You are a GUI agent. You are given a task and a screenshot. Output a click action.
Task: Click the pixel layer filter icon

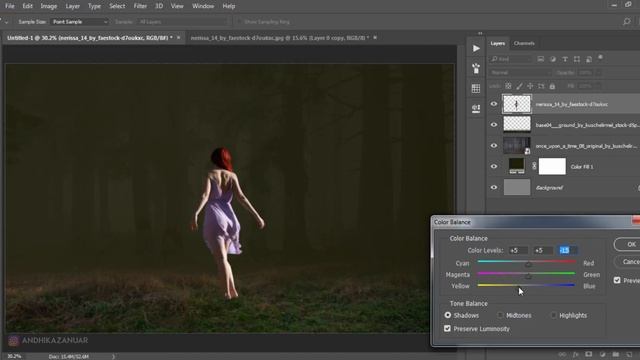(541, 59)
